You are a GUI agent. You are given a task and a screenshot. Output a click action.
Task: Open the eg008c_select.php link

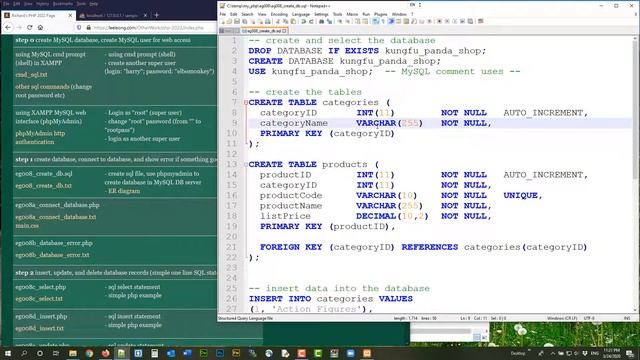[x=40, y=287]
